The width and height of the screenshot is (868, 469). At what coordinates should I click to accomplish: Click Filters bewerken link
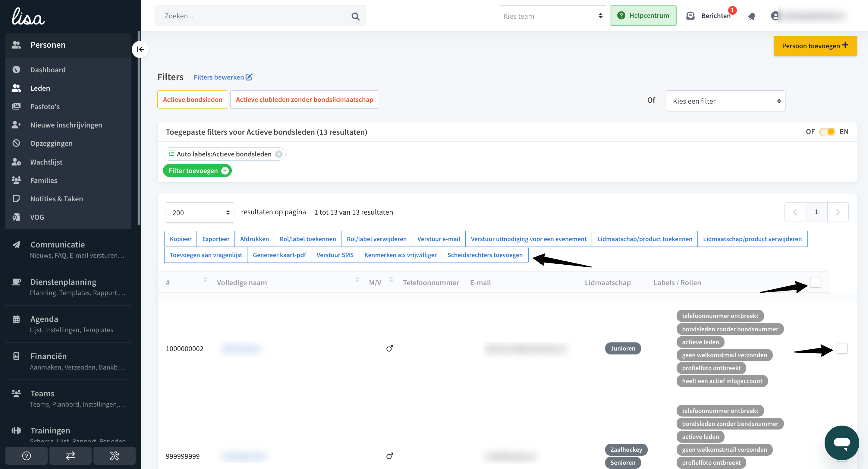pos(223,77)
